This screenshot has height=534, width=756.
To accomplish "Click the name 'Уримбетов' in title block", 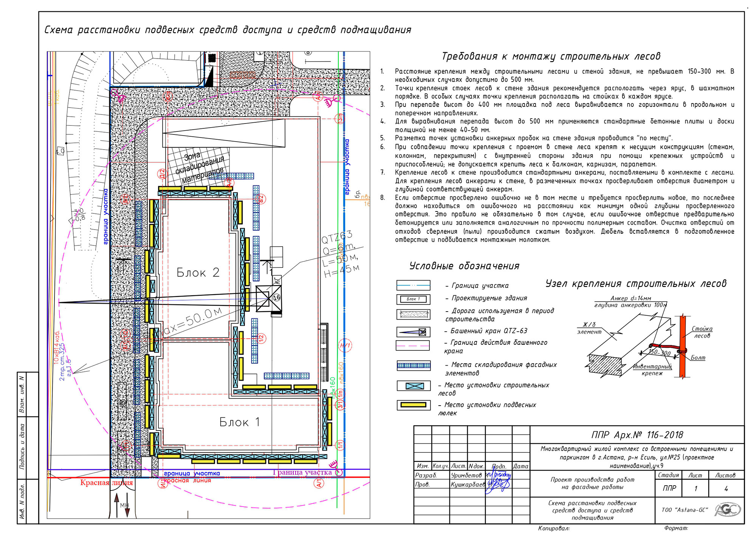I will click(x=466, y=475).
